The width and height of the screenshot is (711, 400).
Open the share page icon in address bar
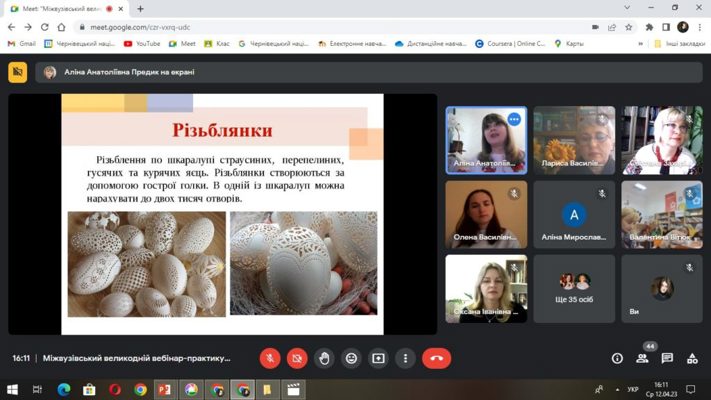(x=612, y=27)
